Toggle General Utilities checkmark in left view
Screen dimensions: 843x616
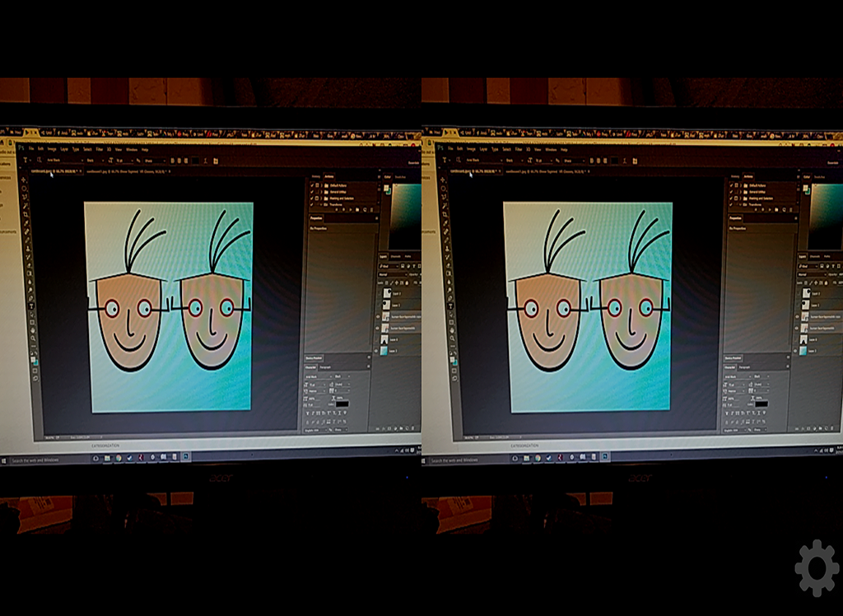(x=312, y=192)
